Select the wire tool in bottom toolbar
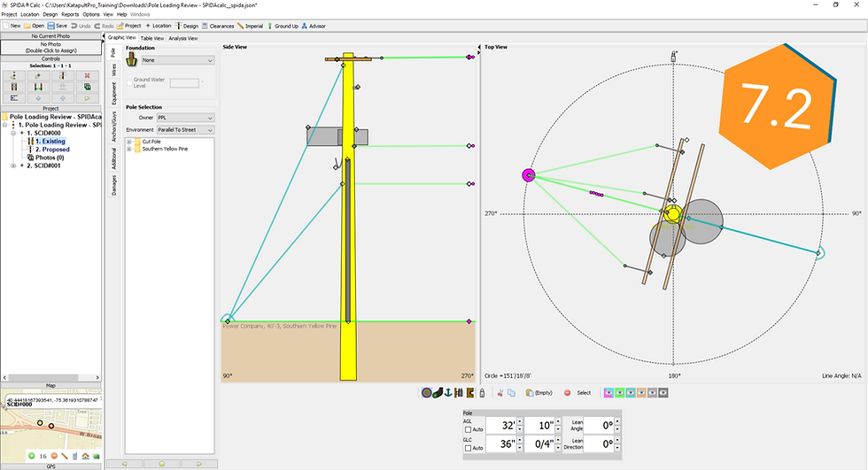This screenshot has width=868, height=470. [x=438, y=393]
